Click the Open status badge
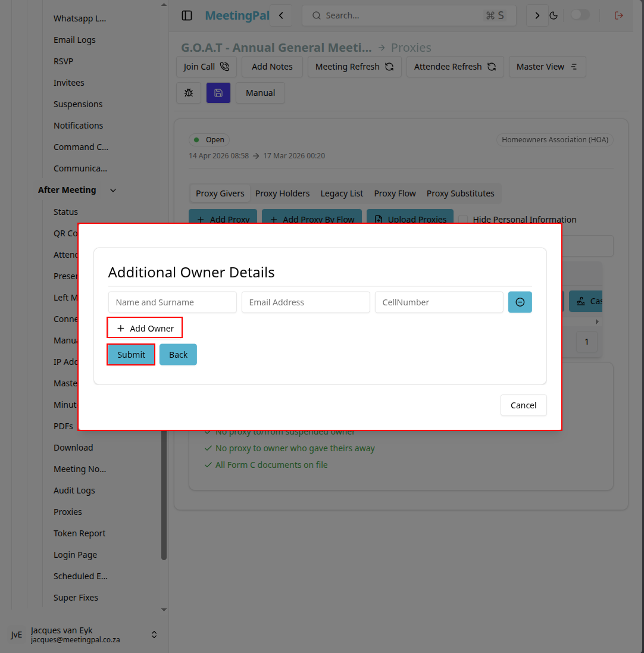Image resolution: width=644 pixels, height=653 pixels. pos(209,139)
